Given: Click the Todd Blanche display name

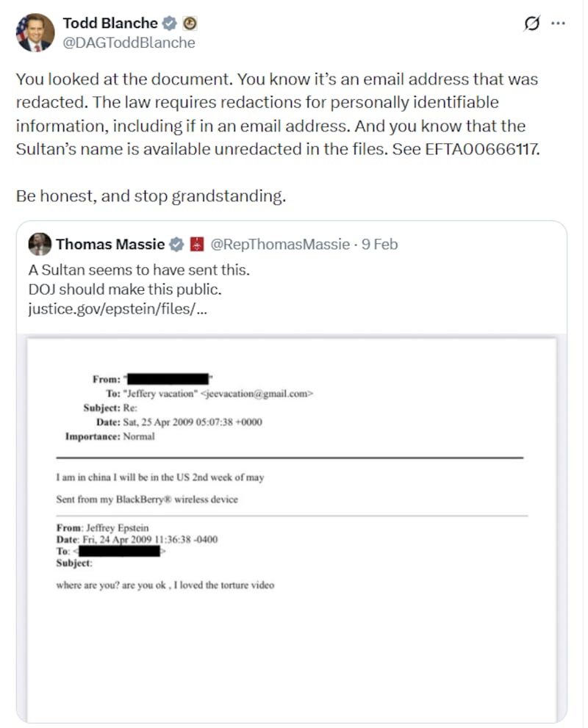Looking at the screenshot, I should [x=110, y=24].
